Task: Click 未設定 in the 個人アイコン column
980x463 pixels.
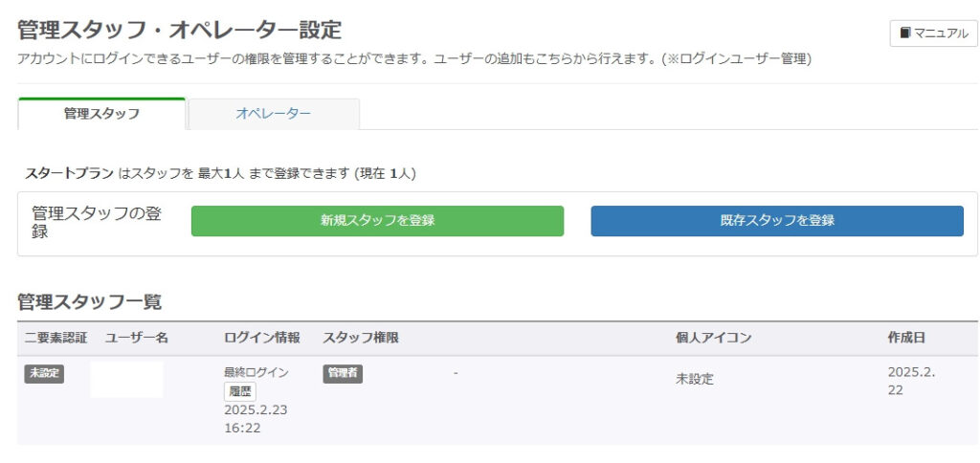Action: click(694, 379)
